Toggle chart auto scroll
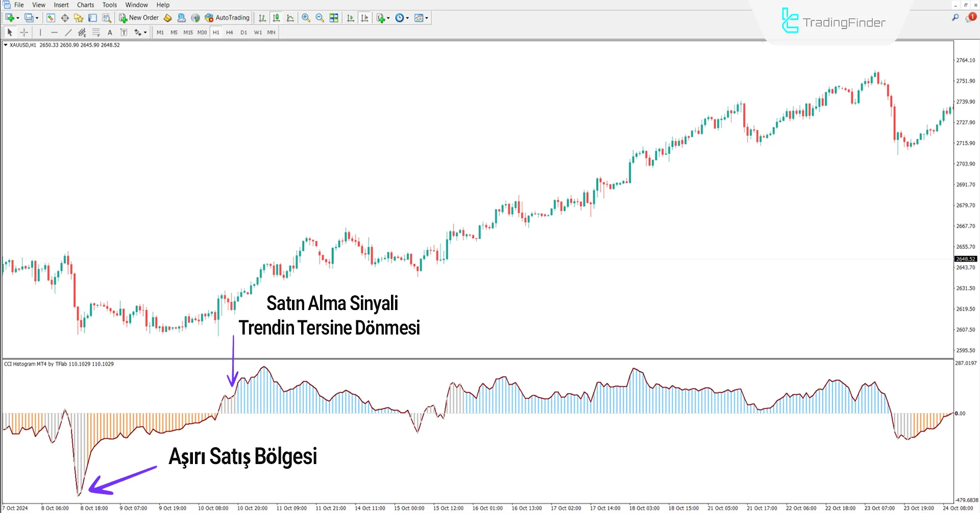This screenshot has height=513, width=980. coord(351,17)
